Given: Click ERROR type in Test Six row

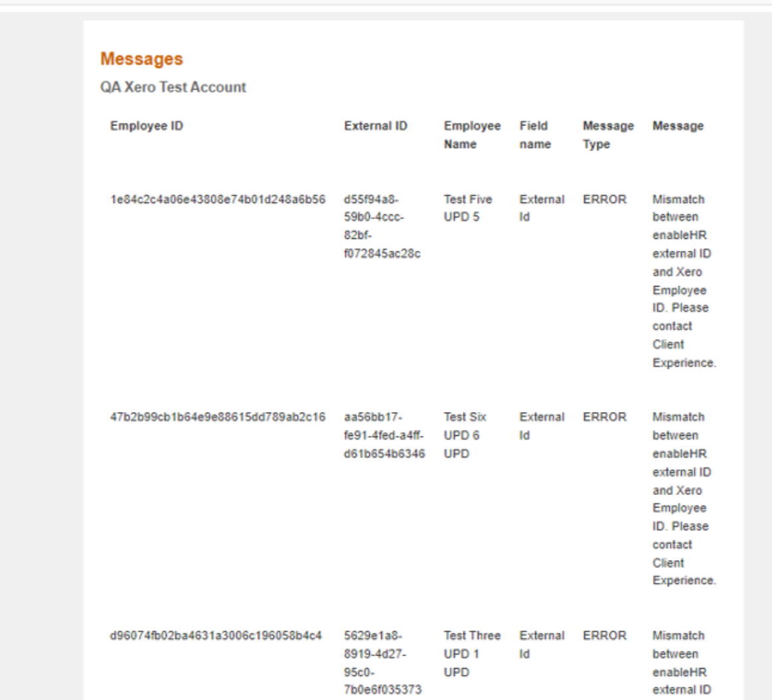Looking at the screenshot, I should [x=605, y=417].
